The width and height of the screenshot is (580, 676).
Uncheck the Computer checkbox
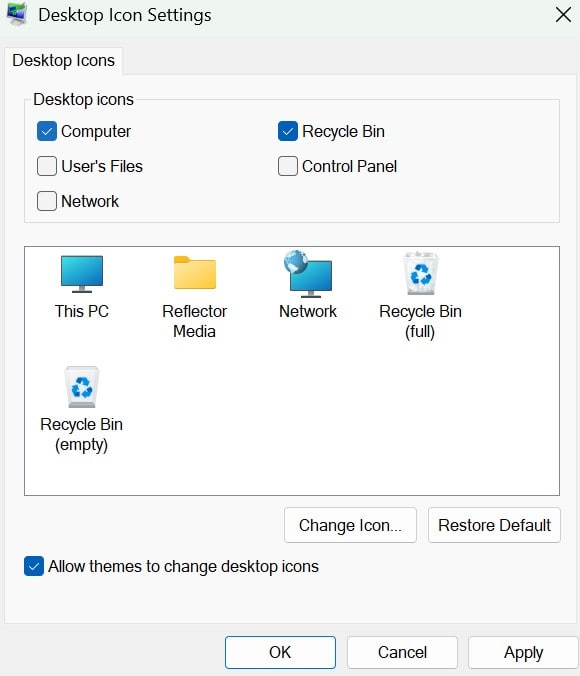tap(47, 131)
